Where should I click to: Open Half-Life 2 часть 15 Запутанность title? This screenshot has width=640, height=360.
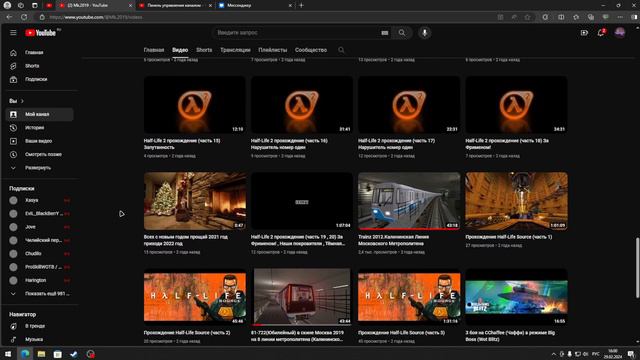[x=182, y=144]
